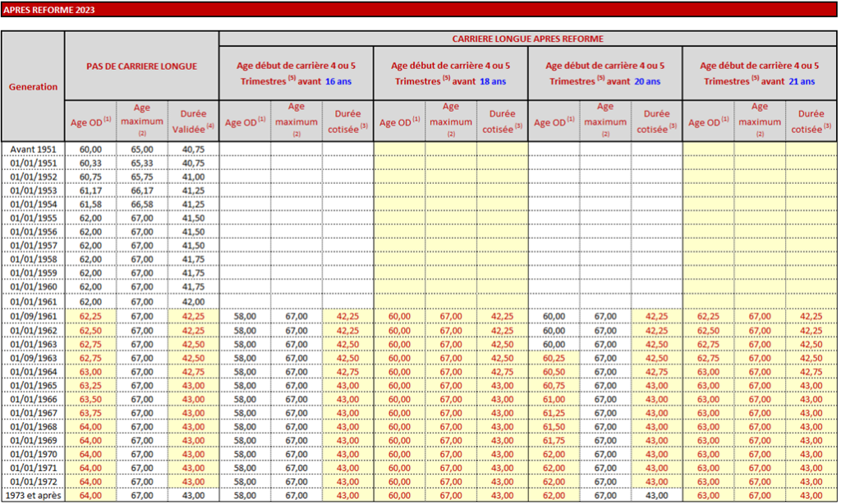
Task: Click the '66,58' maximum age cell
Action: (142, 204)
